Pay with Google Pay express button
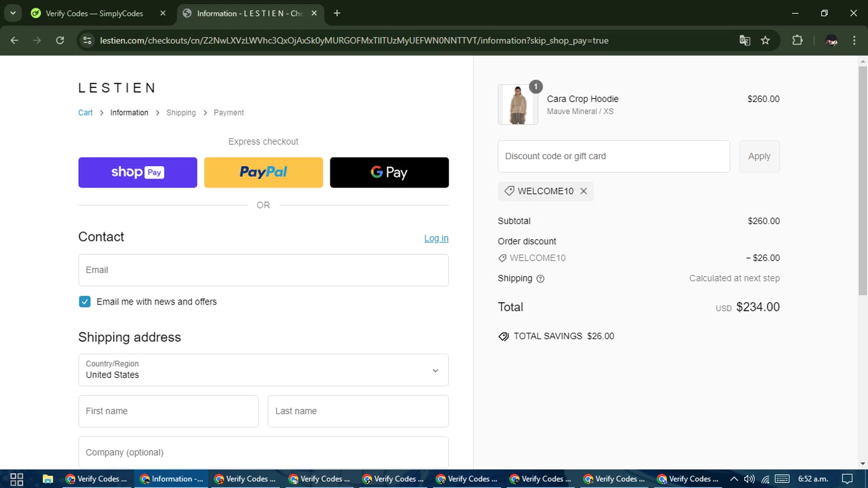This screenshot has width=868, height=488. [x=389, y=173]
